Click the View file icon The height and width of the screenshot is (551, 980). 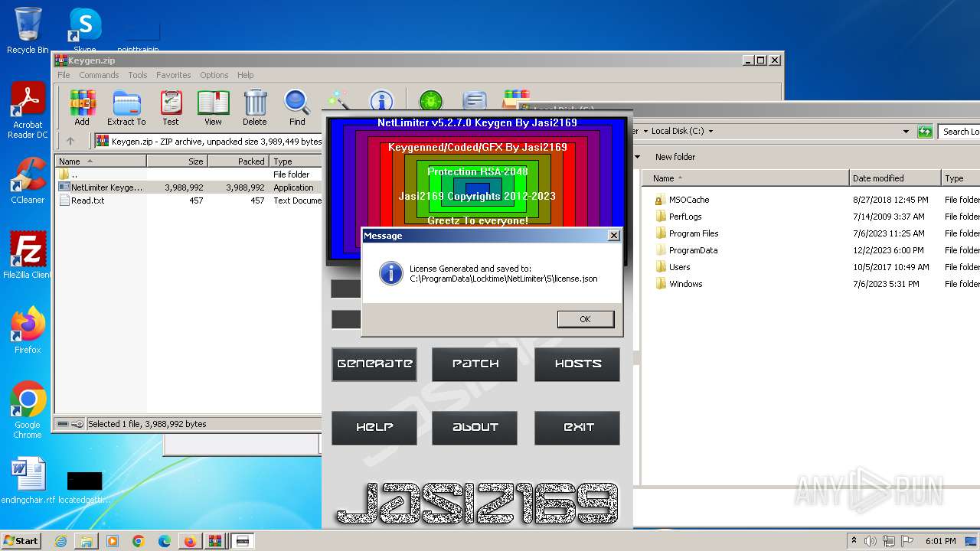[213, 108]
